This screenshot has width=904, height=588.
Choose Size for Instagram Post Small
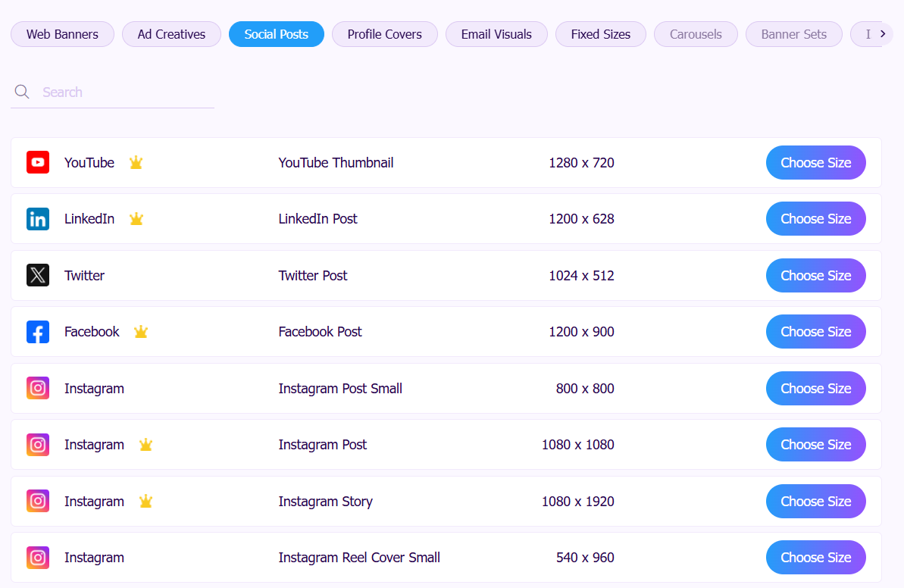816,389
